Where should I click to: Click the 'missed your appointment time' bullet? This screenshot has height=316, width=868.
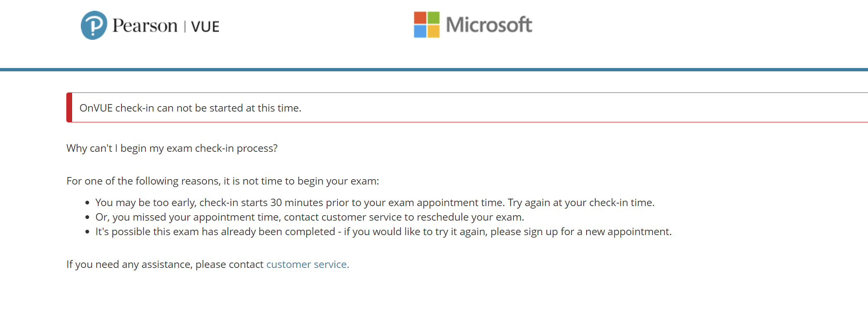[310, 217]
